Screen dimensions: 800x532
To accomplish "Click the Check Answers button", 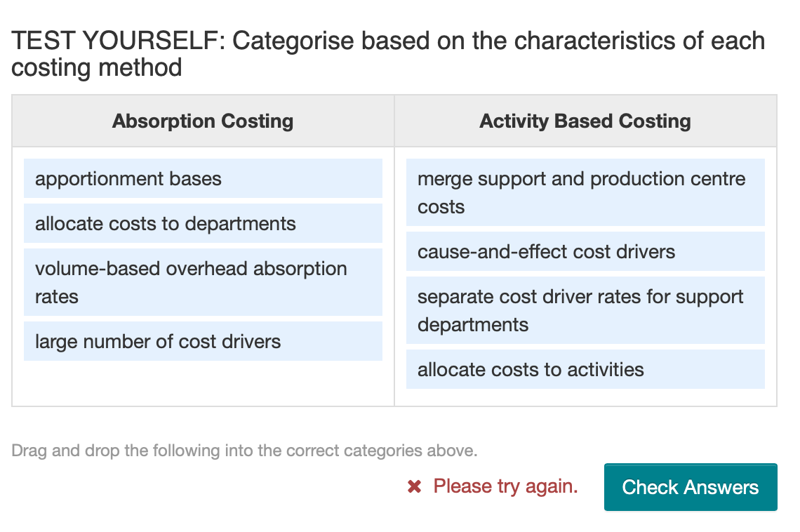I will click(x=690, y=486).
